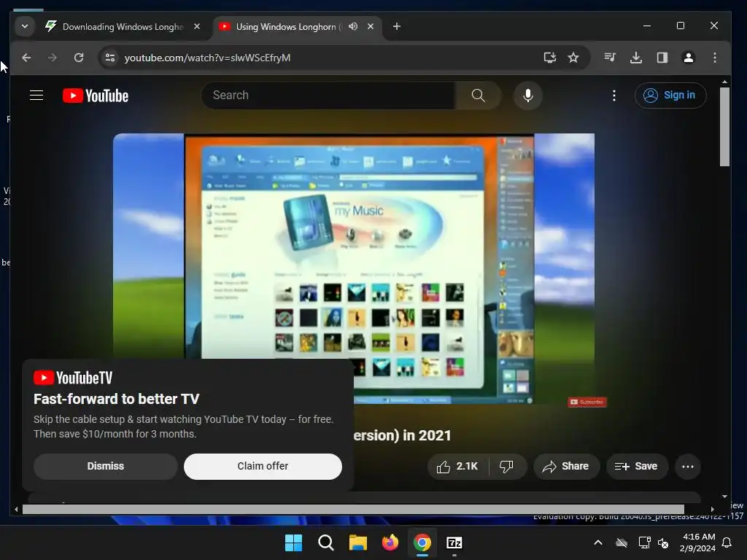
Task: Open the clock and date showing 4:16 AM
Action: tap(697, 542)
